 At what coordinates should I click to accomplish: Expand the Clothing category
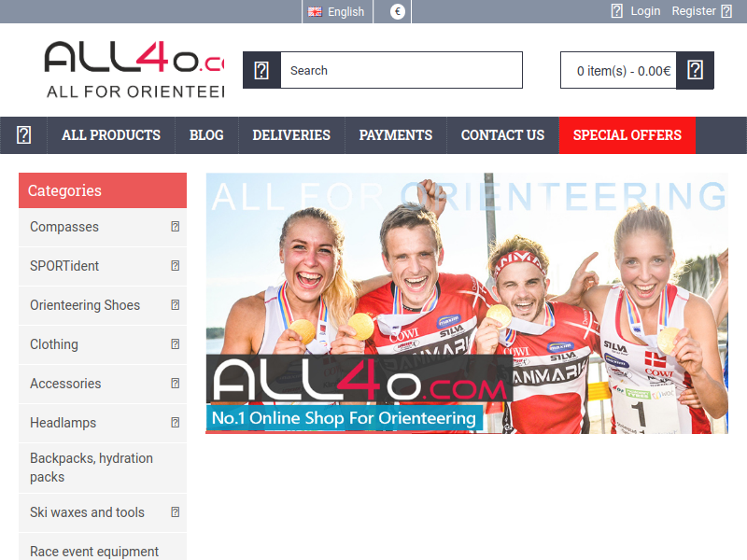pyautogui.click(x=176, y=344)
